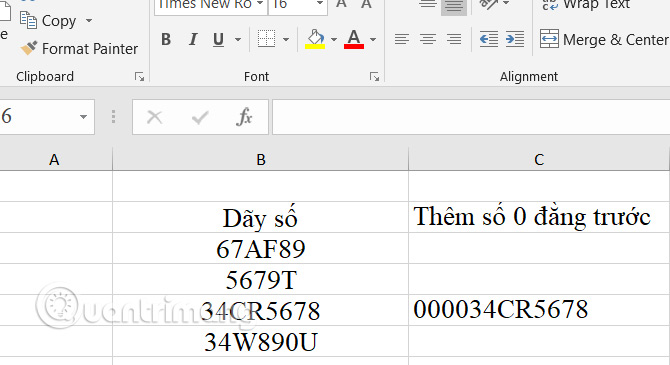Select the header Thêm số 0 đằng trước
The width and height of the screenshot is (670, 365).
pos(539,217)
